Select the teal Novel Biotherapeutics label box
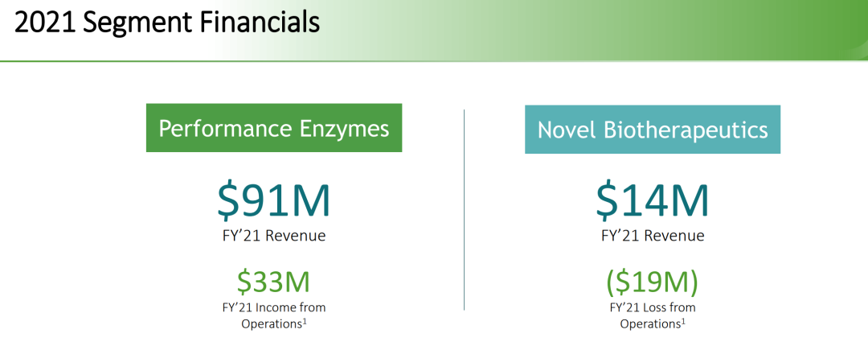Image resolution: width=868 pixels, height=346 pixels. [652, 130]
